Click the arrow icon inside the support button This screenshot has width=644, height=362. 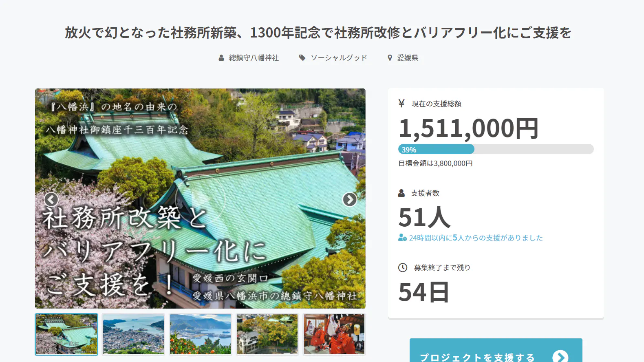coord(560,357)
